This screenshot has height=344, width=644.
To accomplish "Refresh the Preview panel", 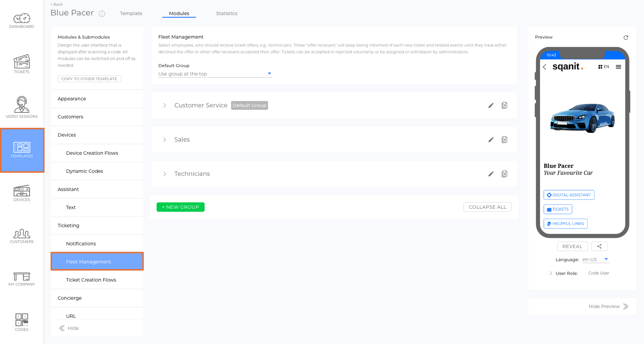I will [x=626, y=37].
